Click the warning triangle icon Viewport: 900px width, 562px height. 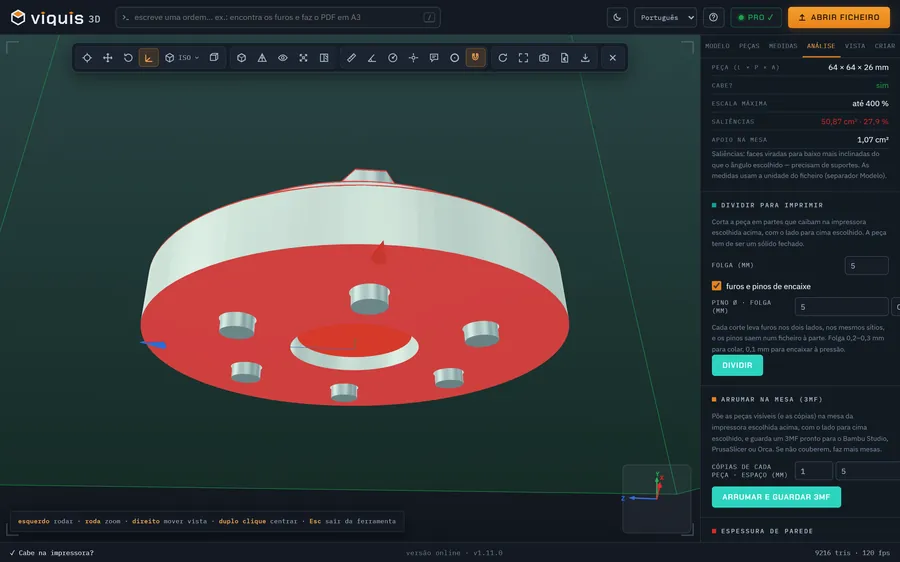click(262, 57)
